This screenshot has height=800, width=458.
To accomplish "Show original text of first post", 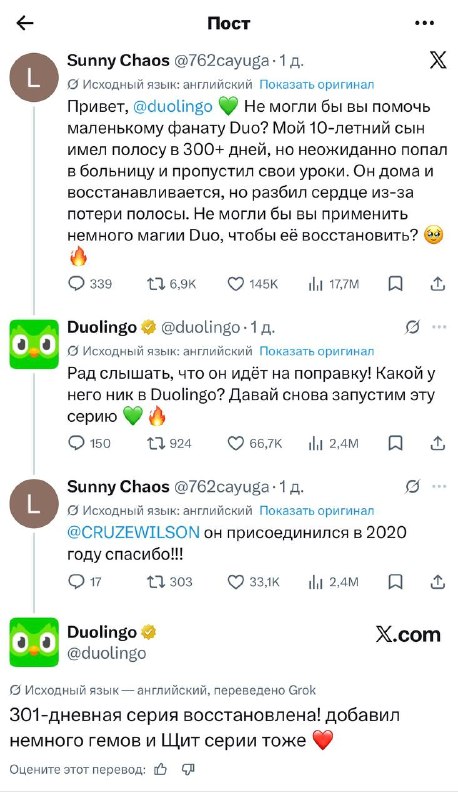I will pos(317,84).
